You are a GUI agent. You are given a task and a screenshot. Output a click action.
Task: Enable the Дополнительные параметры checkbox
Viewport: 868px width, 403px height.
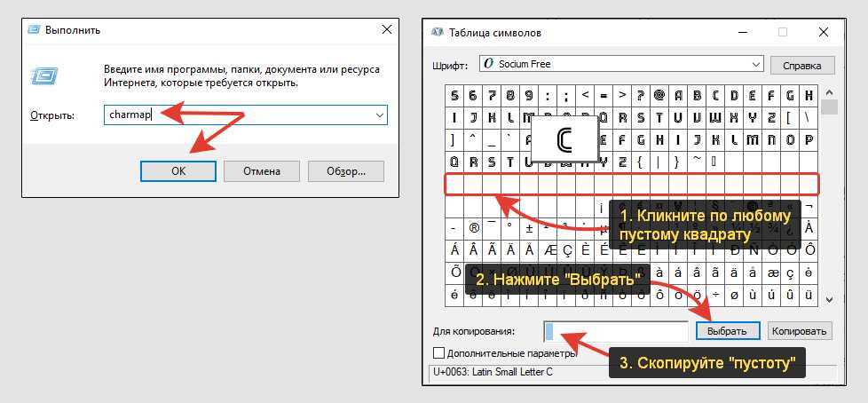pyautogui.click(x=439, y=352)
